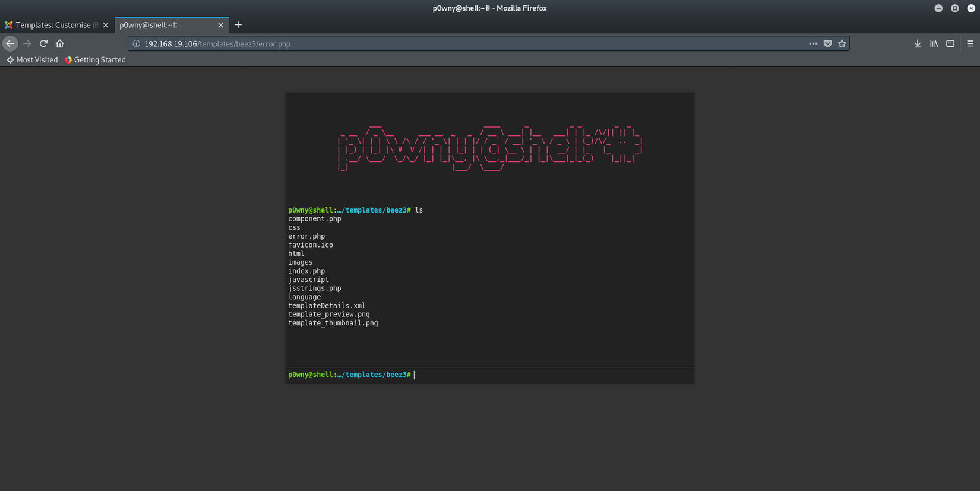The height and width of the screenshot is (491, 980).
Task: Click index.php in the ls output
Action: [306, 271]
